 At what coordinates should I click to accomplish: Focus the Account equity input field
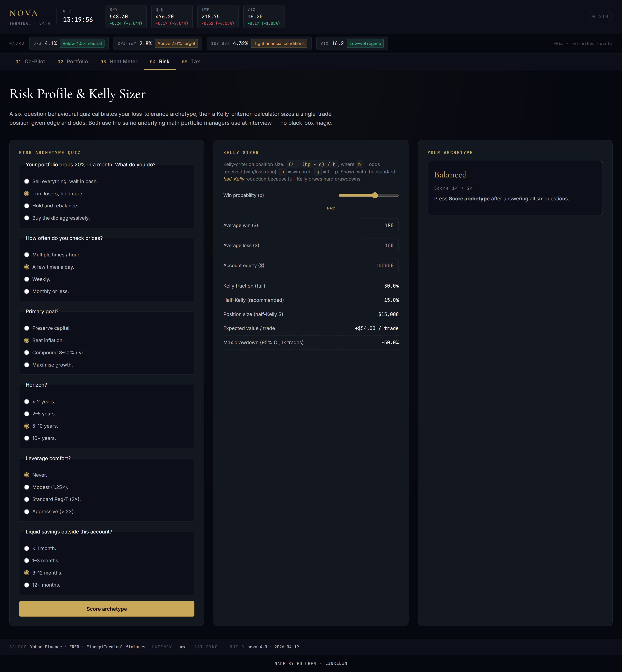click(379, 266)
